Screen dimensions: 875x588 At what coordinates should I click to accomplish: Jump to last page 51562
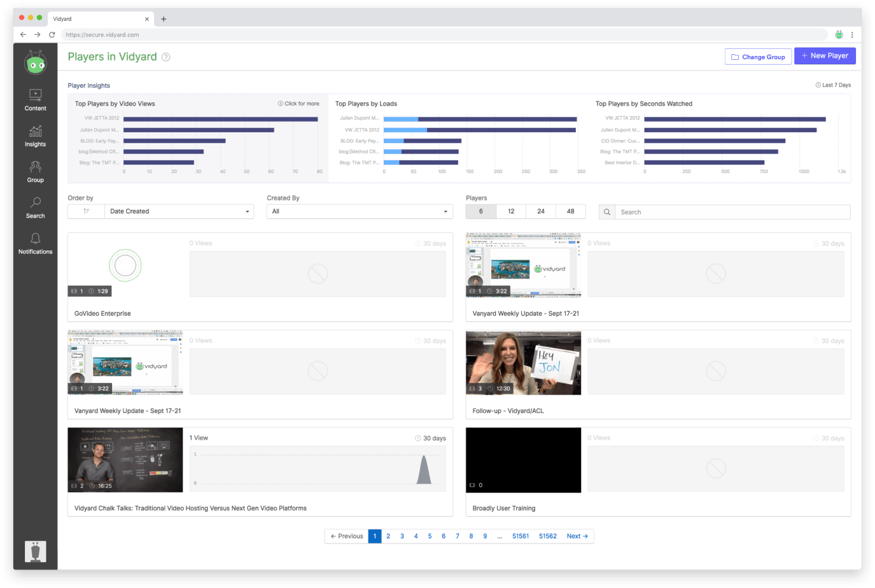tap(548, 536)
